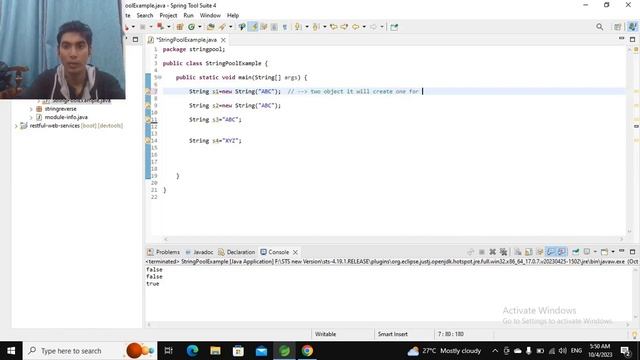The width and height of the screenshot is (640, 360).
Task: Click the Pin Console icon
Action: [x=576, y=252]
